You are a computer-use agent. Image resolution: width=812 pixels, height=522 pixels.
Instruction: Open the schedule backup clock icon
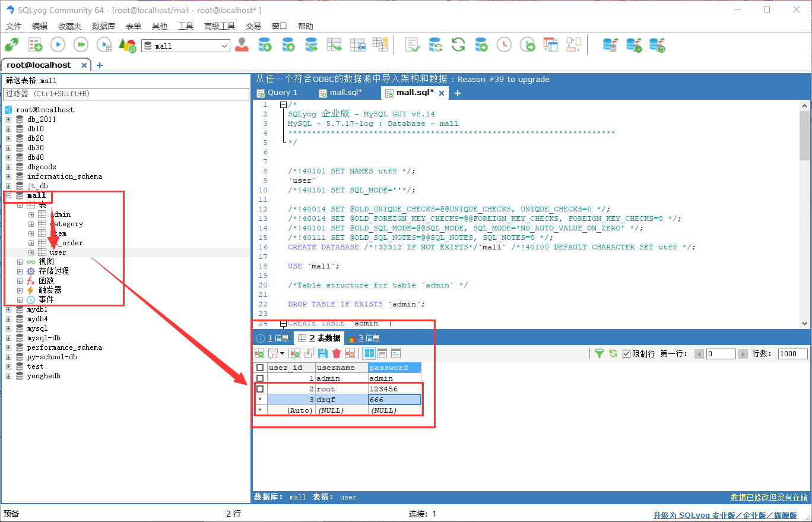[503, 45]
